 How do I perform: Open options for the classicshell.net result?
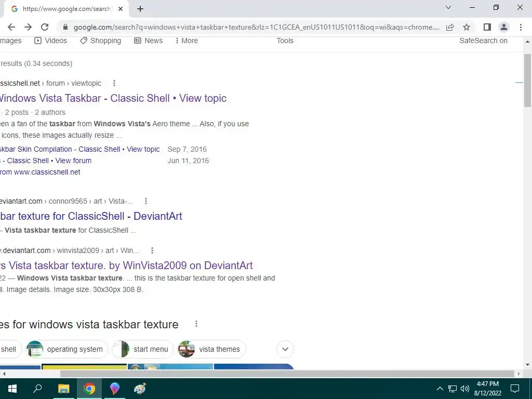114,83
